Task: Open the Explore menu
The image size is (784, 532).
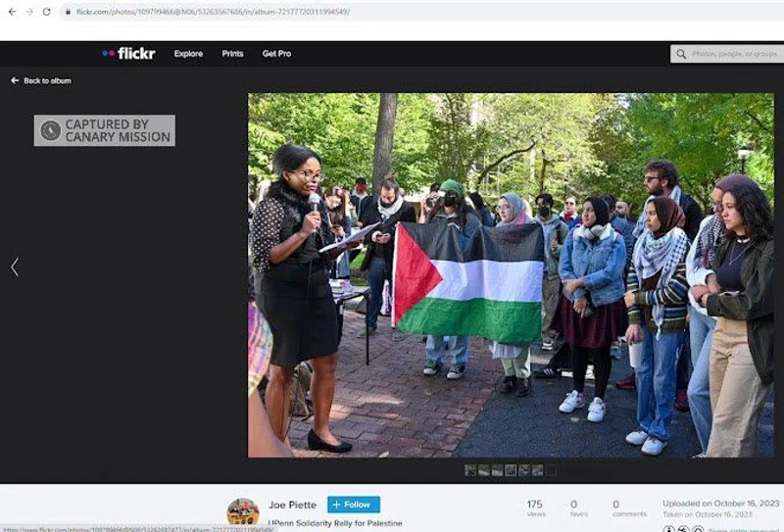Action: tap(188, 54)
